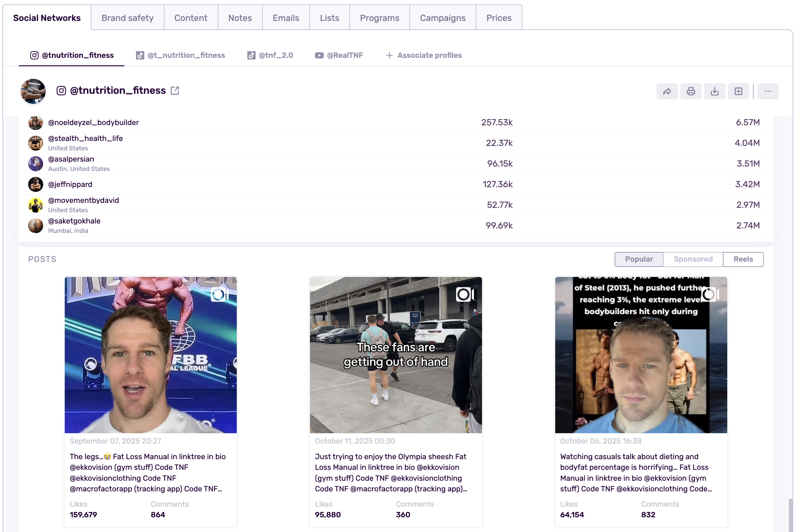Image resolution: width=797 pixels, height=532 pixels.
Task: Open the Brand safety tab
Action: (127, 18)
